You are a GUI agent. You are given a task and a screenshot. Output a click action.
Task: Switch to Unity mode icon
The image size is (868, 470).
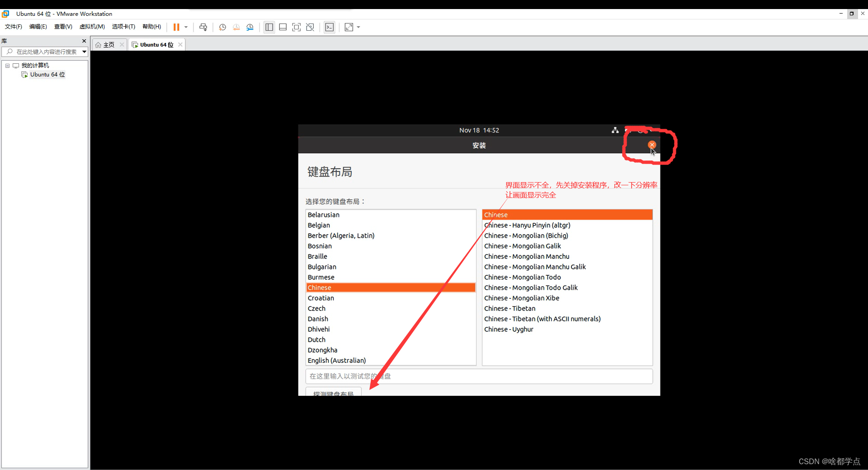click(x=310, y=27)
